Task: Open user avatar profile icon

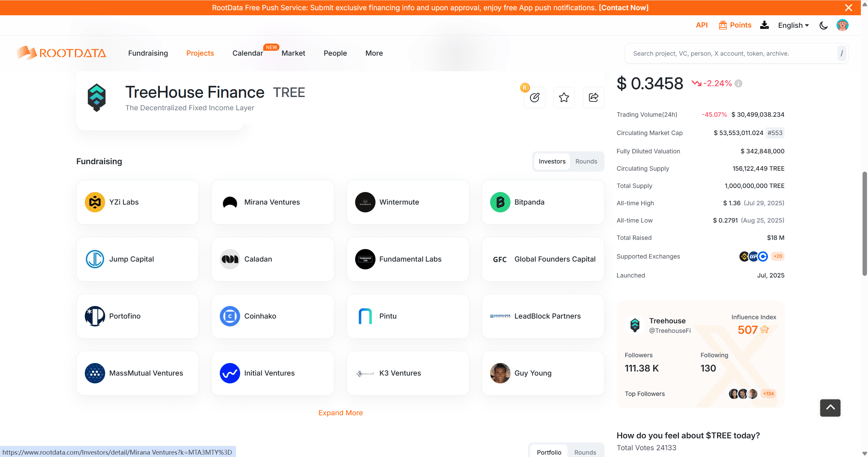Action: click(x=842, y=25)
